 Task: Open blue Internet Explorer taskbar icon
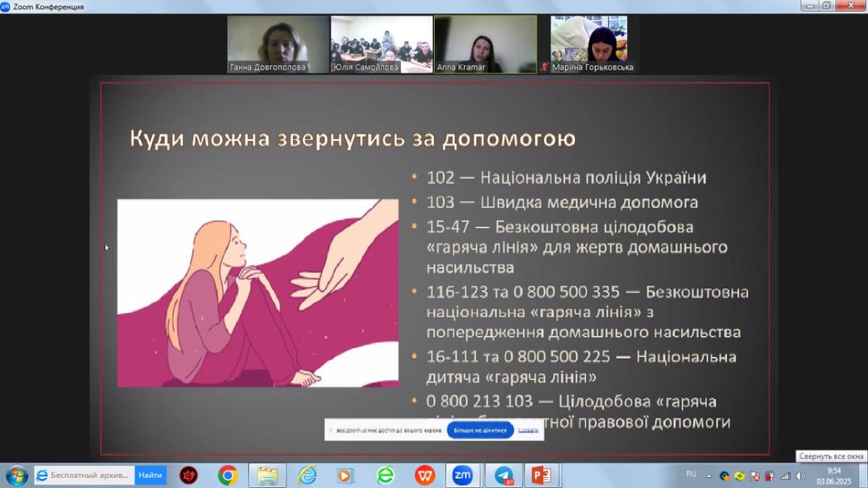pyautogui.click(x=307, y=475)
